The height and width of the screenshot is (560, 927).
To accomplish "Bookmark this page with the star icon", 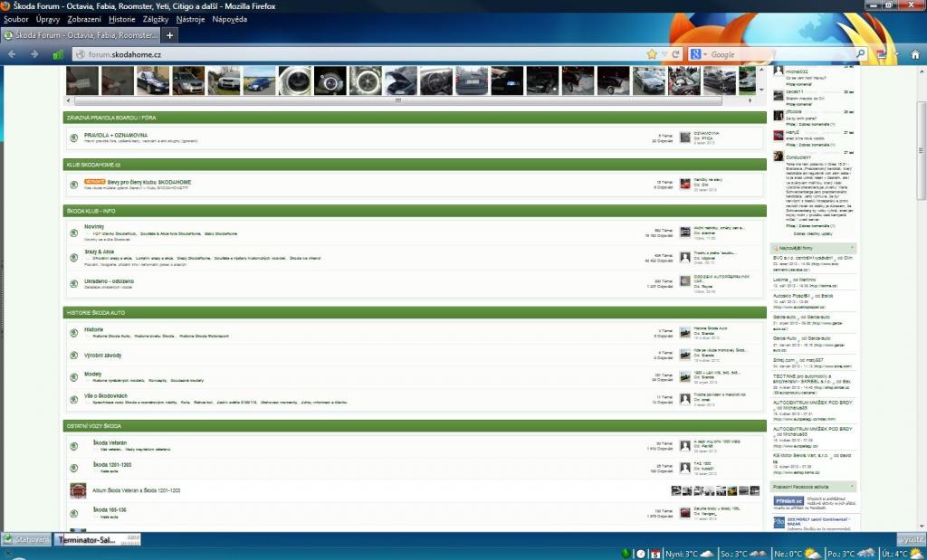I will (652, 54).
